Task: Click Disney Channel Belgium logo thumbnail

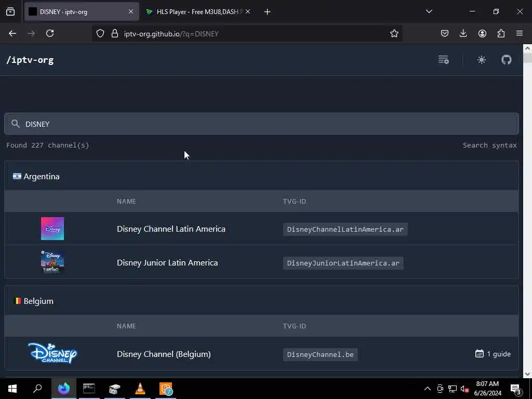Action: (x=52, y=353)
